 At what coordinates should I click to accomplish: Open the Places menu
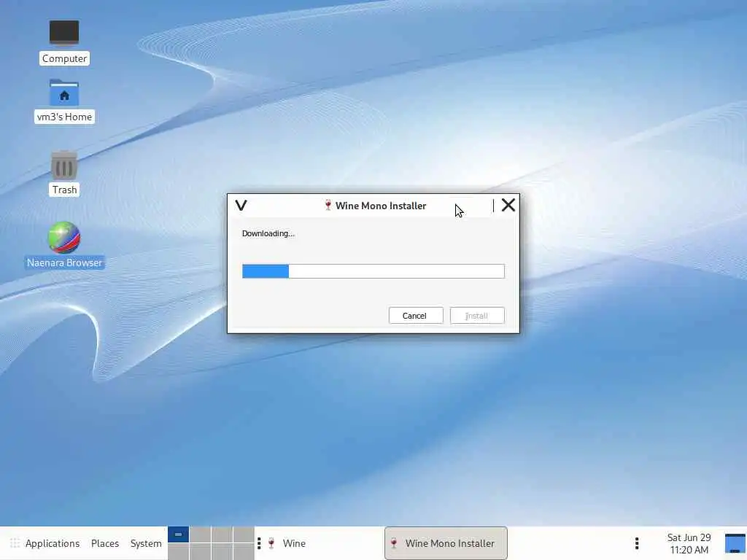pos(105,543)
